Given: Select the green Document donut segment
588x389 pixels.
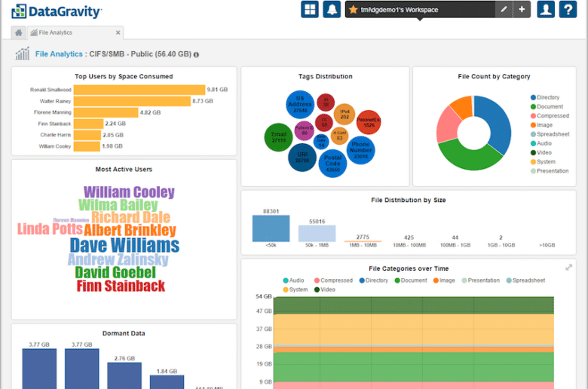Looking at the screenshot, I should point(470,156).
